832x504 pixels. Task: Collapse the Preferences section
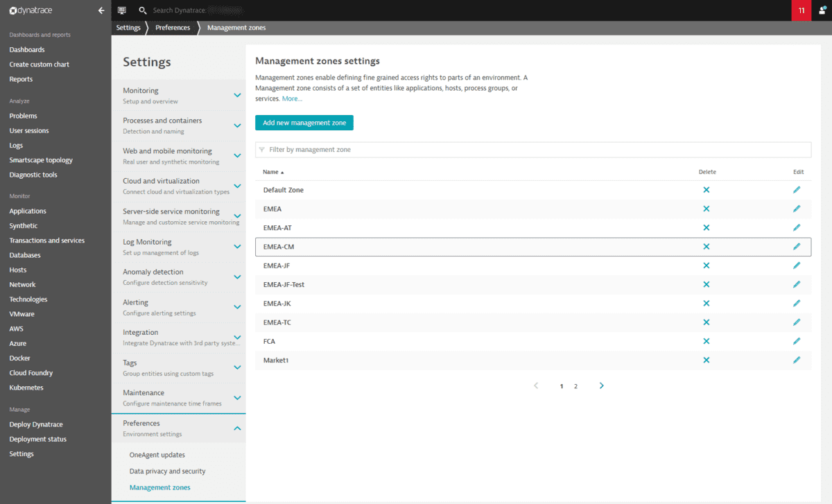click(x=236, y=428)
